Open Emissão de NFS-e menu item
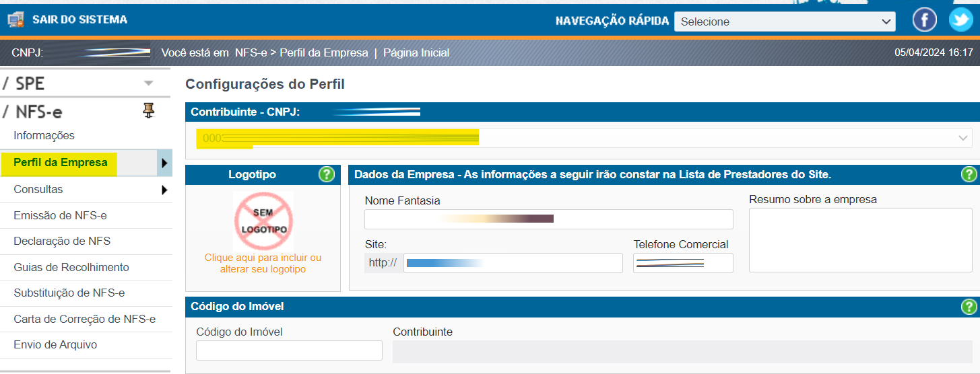 (60, 216)
